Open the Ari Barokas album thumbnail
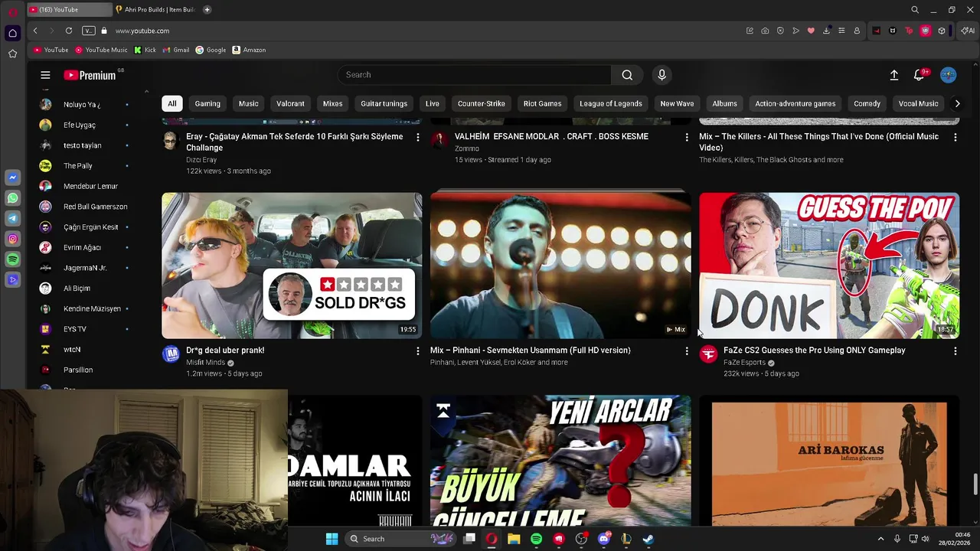 [x=829, y=461]
